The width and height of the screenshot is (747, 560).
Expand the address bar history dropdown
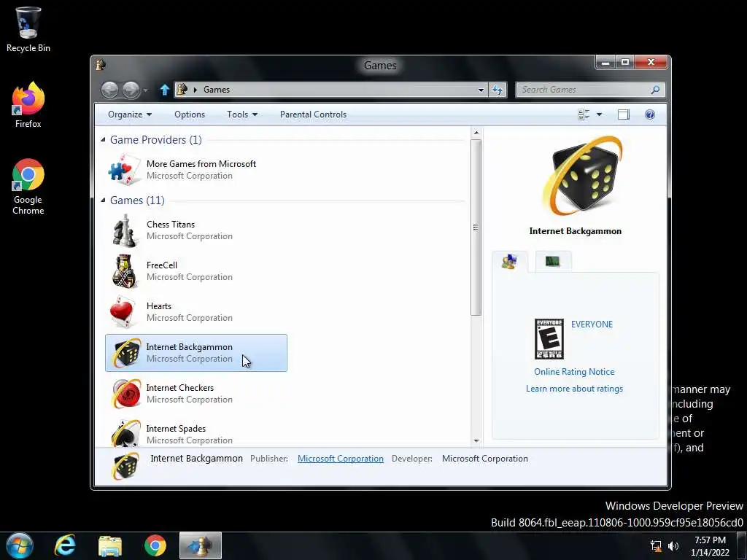click(481, 90)
